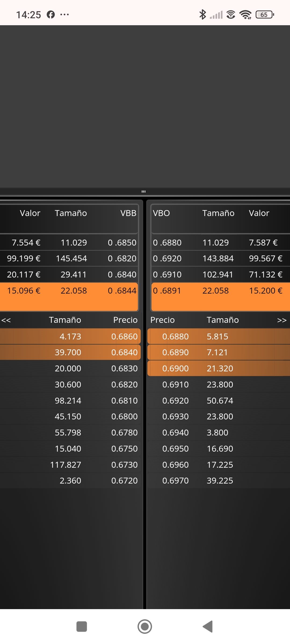Tap the Facebook notification icon
Image resolution: width=290 pixels, height=644 pixels.
click(51, 14)
